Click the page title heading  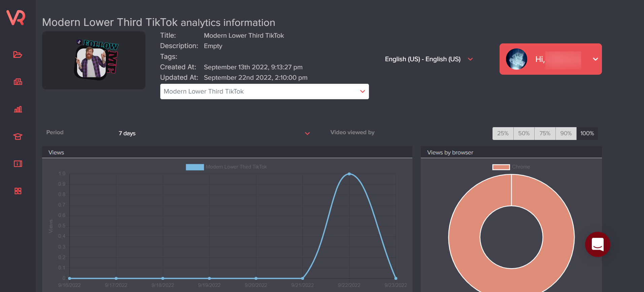159,23
